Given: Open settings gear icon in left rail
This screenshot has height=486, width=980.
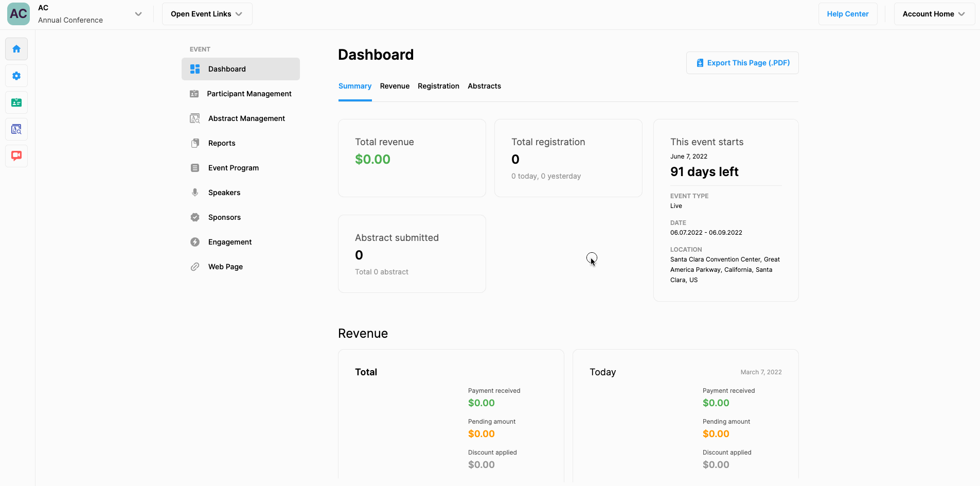Looking at the screenshot, I should pos(16,76).
